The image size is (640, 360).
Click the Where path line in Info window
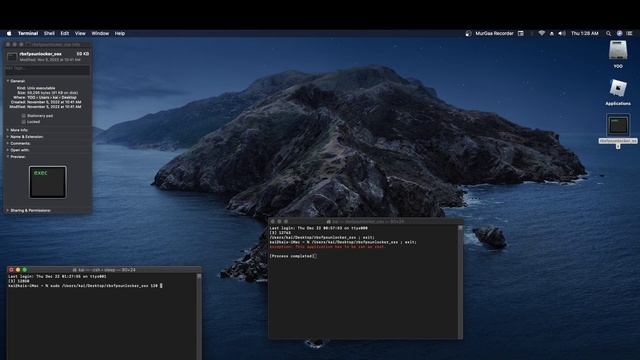(45, 98)
